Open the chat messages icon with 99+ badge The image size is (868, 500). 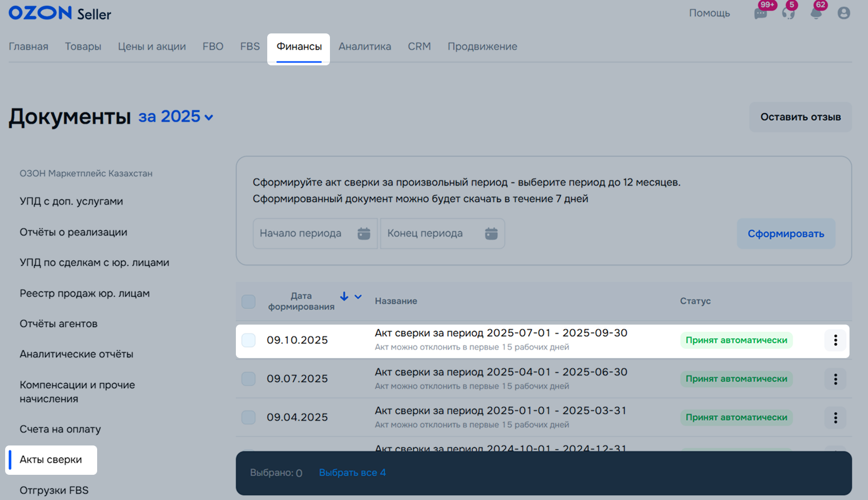[761, 13]
